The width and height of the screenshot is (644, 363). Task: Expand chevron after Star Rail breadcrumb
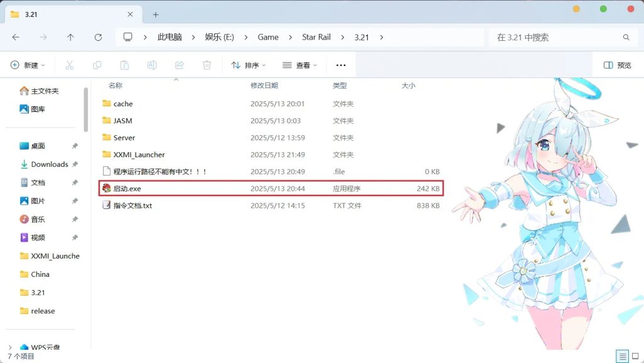pos(343,37)
